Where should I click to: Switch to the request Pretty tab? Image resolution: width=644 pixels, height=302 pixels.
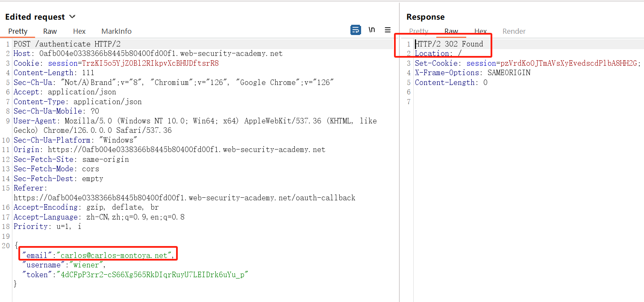coord(18,31)
